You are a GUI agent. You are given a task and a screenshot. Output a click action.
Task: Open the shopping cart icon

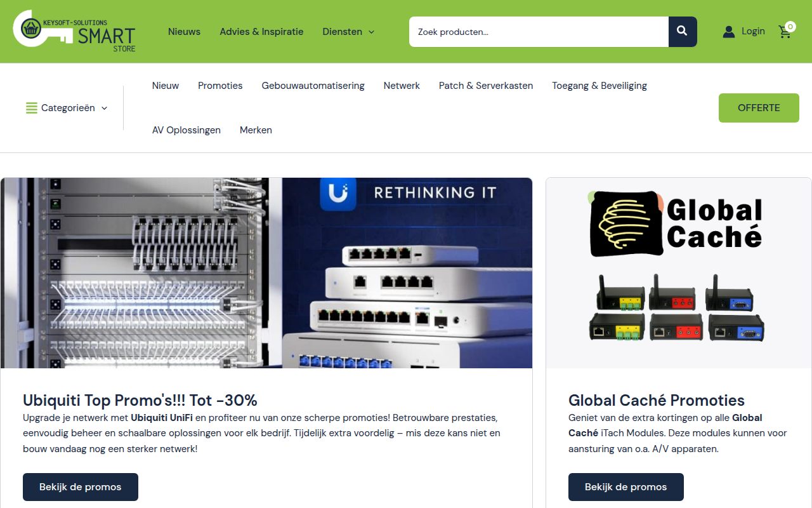(x=785, y=32)
